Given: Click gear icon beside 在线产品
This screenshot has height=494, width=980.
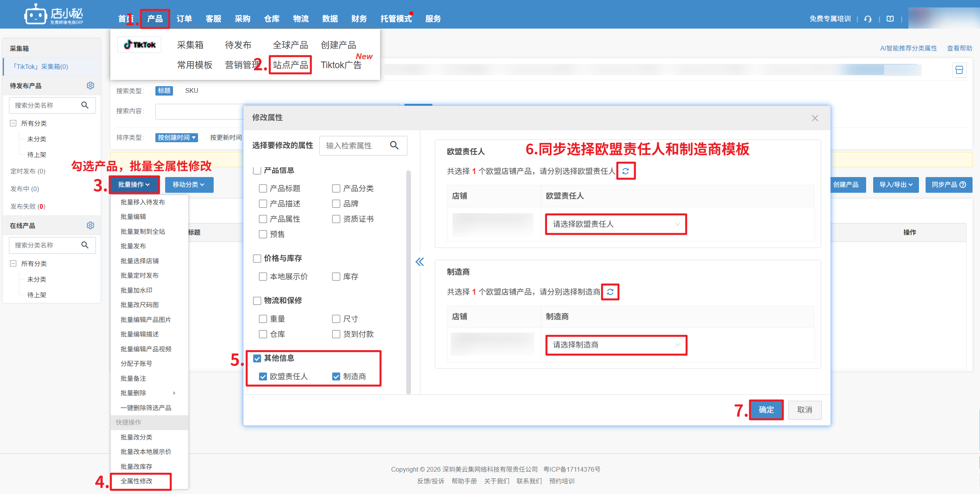Looking at the screenshot, I should tap(90, 225).
